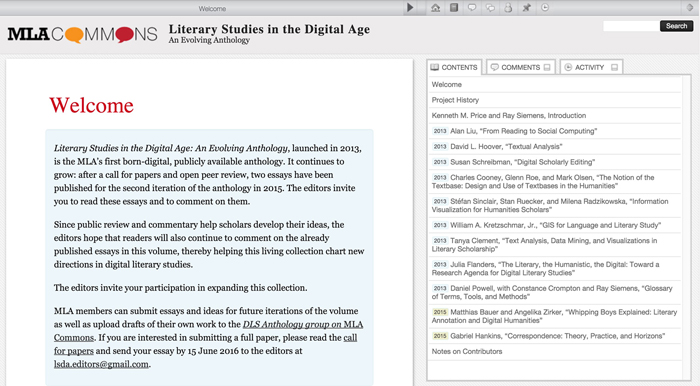The image size is (700, 386).
Task: Click the small square icon on Comments tab
Action: 547,67
